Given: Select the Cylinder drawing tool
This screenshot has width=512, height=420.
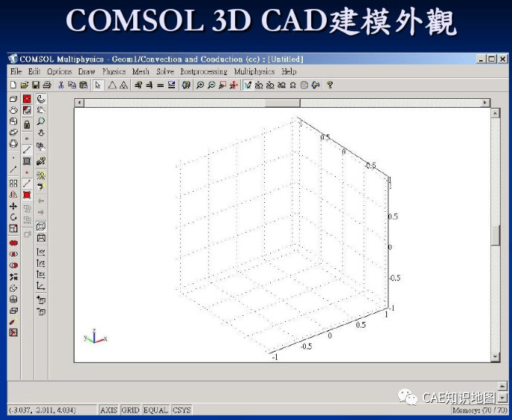Looking at the screenshot, I should [x=13, y=121].
